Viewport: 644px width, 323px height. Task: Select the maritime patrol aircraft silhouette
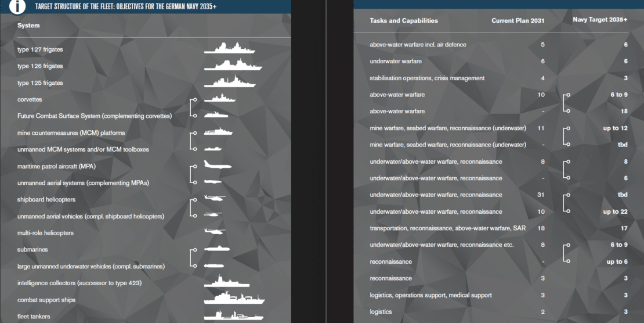(218, 166)
